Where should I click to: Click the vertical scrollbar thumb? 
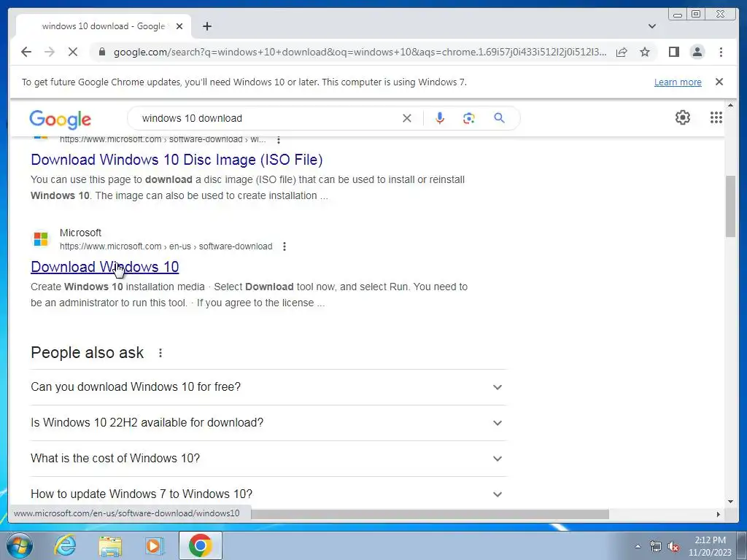click(730, 206)
